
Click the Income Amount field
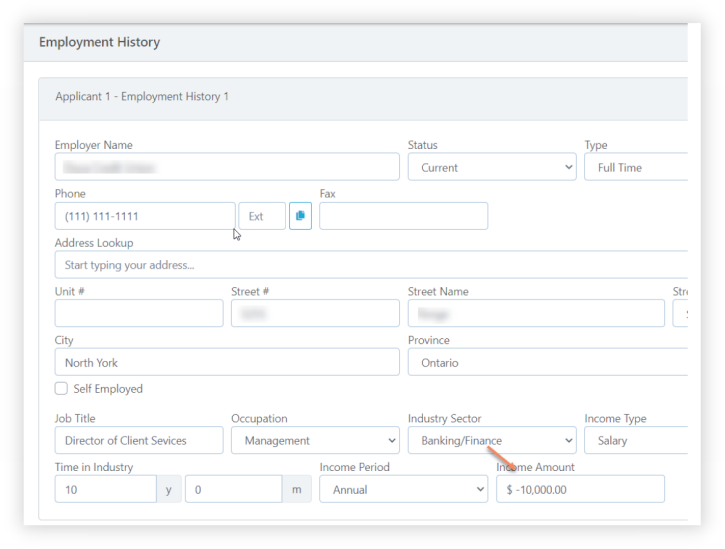(580, 490)
